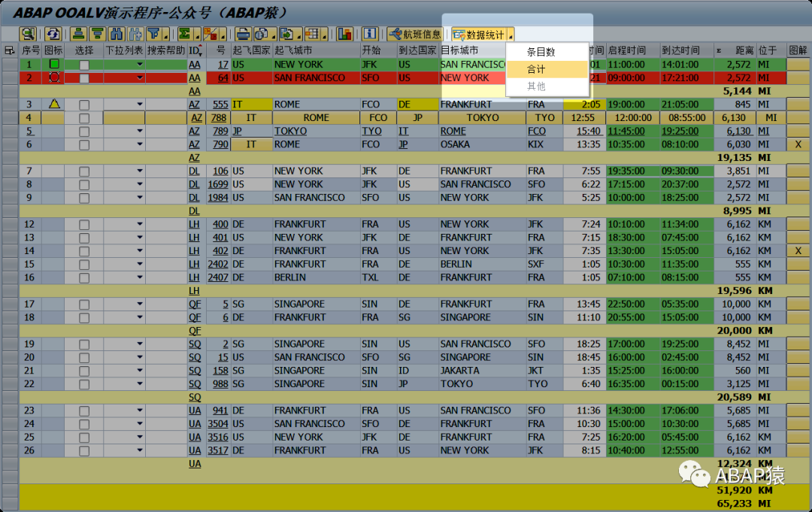The height and width of the screenshot is (512, 812).
Task: Click the SQ airline link in row 19
Action: click(x=194, y=344)
